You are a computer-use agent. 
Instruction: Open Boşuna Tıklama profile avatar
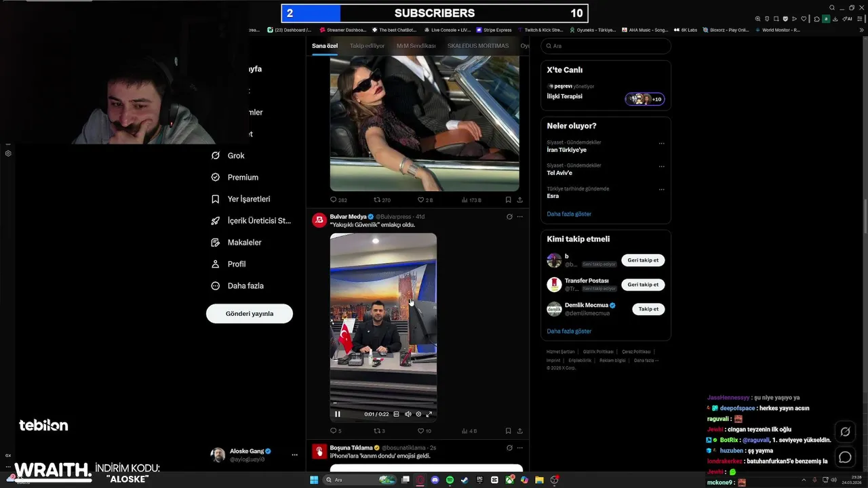point(318,451)
